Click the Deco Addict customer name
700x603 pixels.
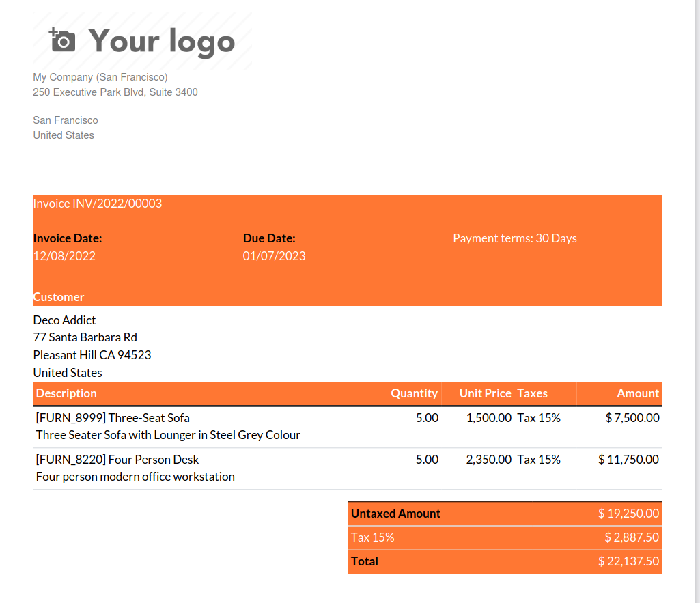[x=64, y=320]
